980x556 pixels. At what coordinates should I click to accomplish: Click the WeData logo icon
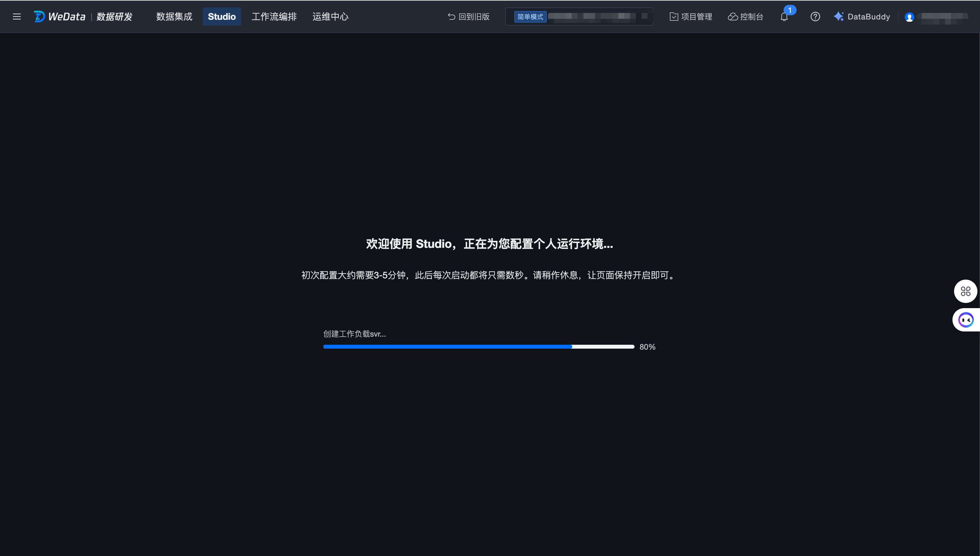tap(39, 17)
